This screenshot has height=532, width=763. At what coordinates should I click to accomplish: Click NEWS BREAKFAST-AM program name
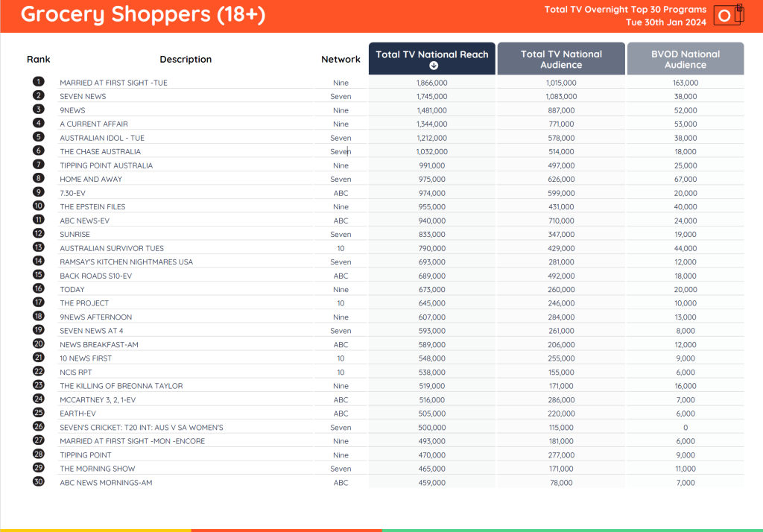pyautogui.click(x=99, y=344)
